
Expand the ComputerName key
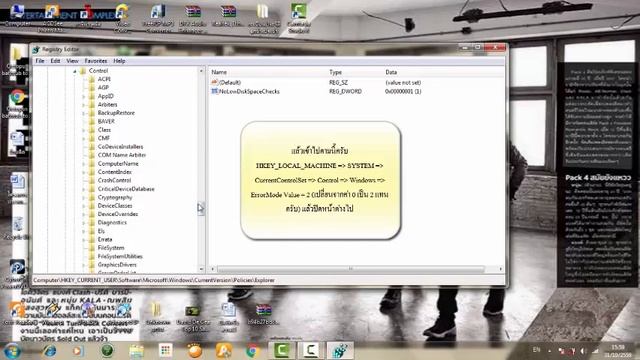coord(84,164)
